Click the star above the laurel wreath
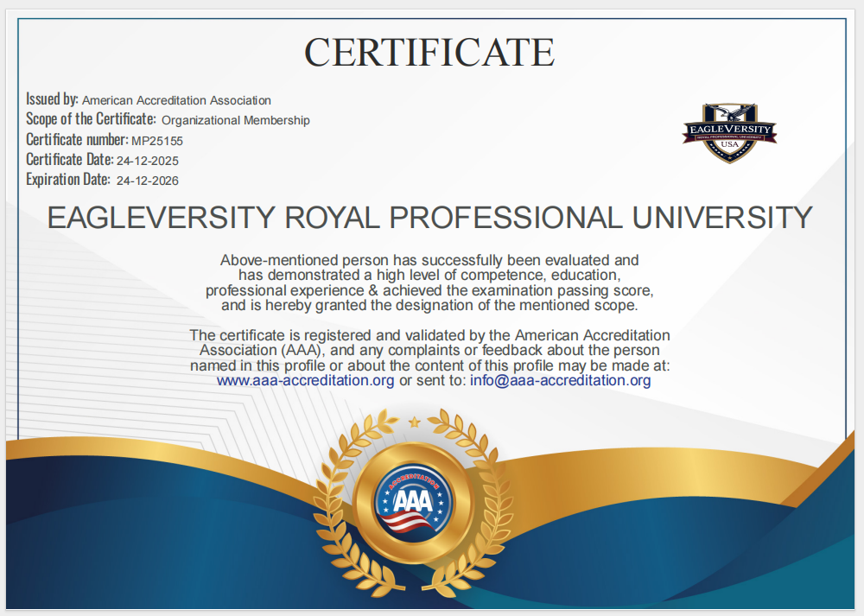 pyautogui.click(x=416, y=422)
